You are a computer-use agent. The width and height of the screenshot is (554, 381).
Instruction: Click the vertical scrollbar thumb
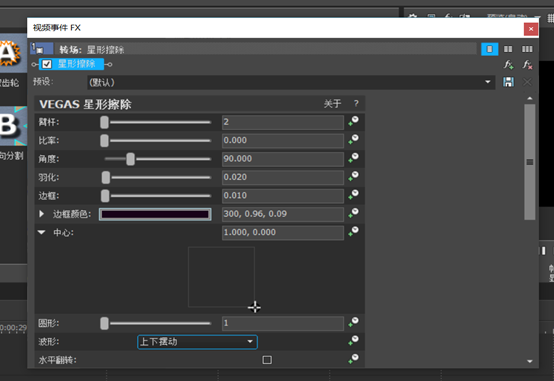(530, 162)
